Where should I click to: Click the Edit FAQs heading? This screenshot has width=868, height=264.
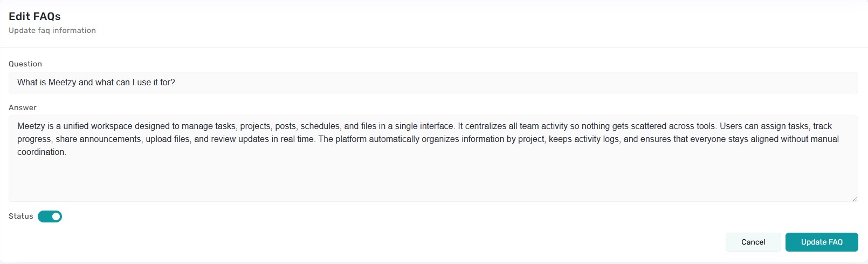[35, 16]
